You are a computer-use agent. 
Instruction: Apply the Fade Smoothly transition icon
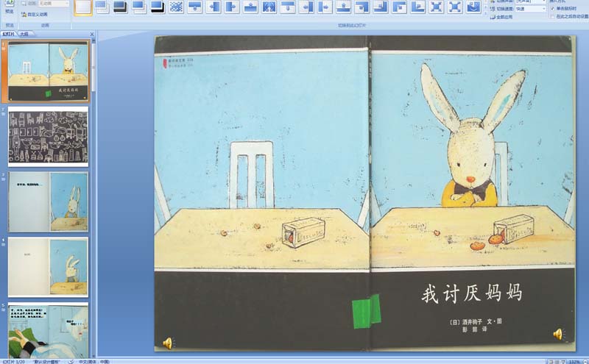[102, 7]
